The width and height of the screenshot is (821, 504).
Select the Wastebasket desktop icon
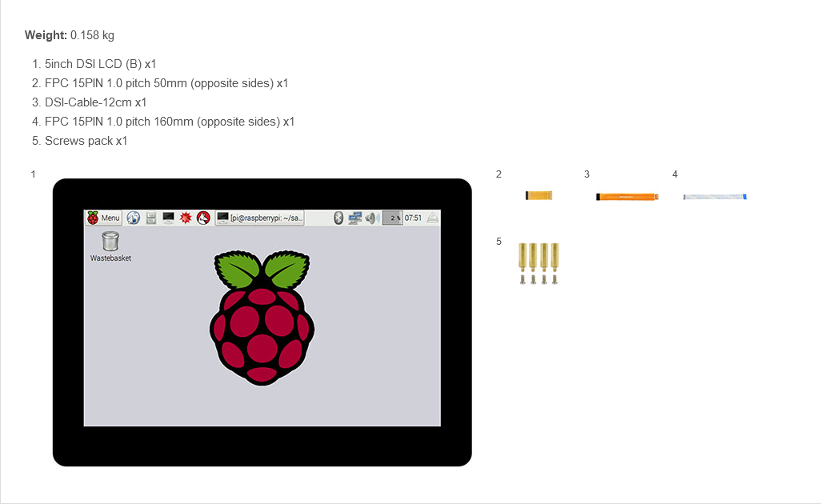(x=110, y=246)
